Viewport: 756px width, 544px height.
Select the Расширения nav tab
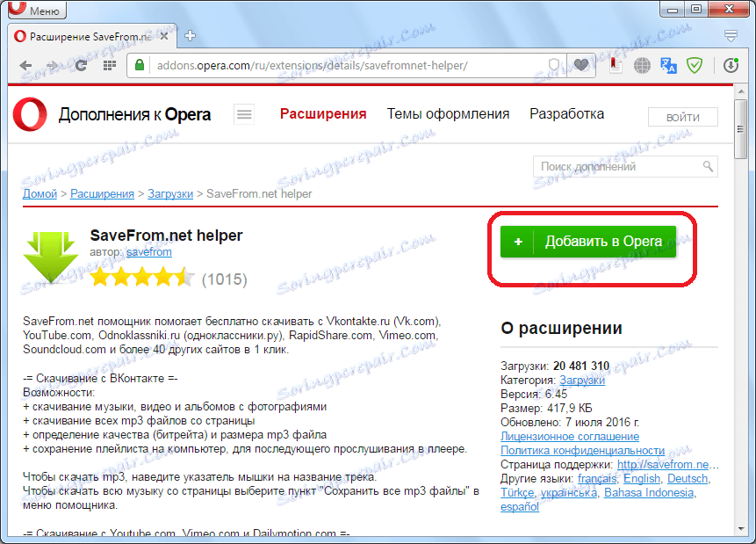[x=323, y=114]
